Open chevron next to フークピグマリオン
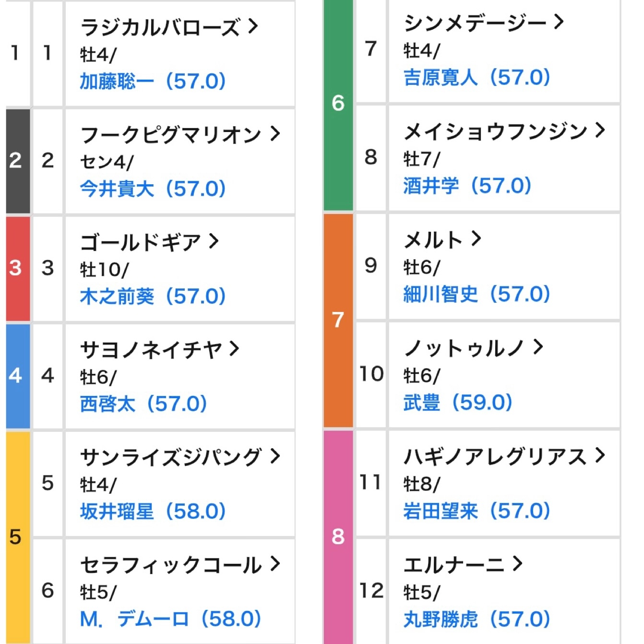The width and height of the screenshot is (644, 644). click(275, 133)
